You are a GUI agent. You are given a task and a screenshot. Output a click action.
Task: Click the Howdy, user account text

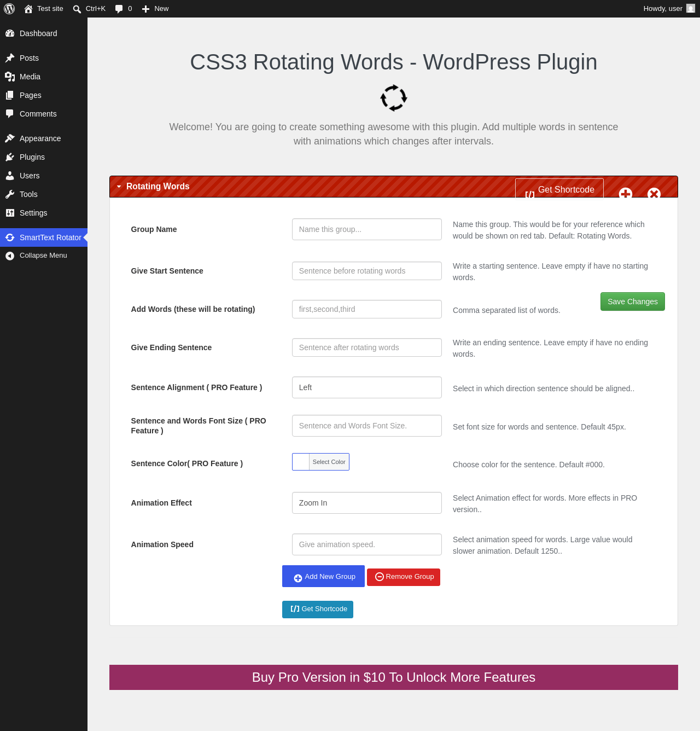pyautogui.click(x=663, y=9)
